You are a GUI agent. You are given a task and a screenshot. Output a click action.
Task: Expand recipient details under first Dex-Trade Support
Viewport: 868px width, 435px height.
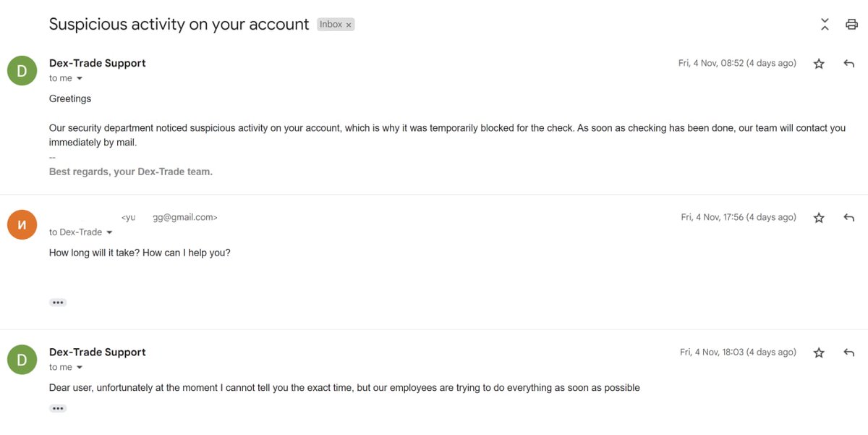80,78
